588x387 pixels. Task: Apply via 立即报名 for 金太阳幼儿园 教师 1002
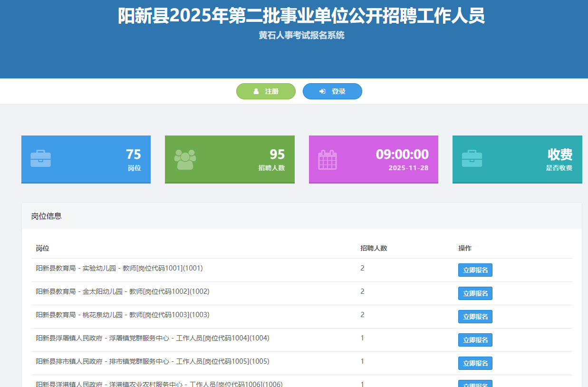(x=475, y=293)
